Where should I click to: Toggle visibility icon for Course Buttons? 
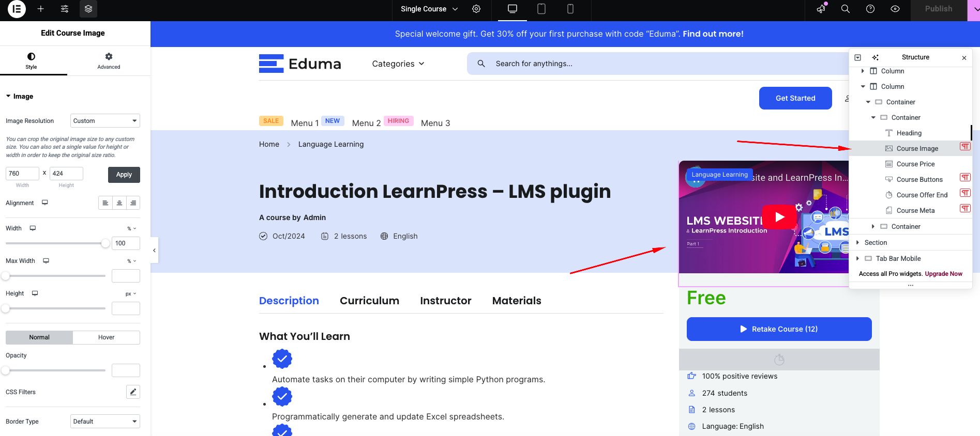(x=965, y=178)
